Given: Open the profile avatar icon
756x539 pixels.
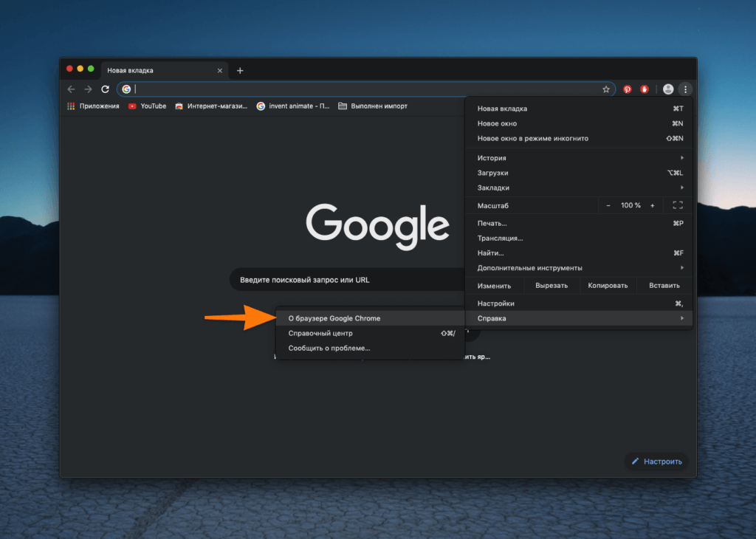Looking at the screenshot, I should 667,89.
